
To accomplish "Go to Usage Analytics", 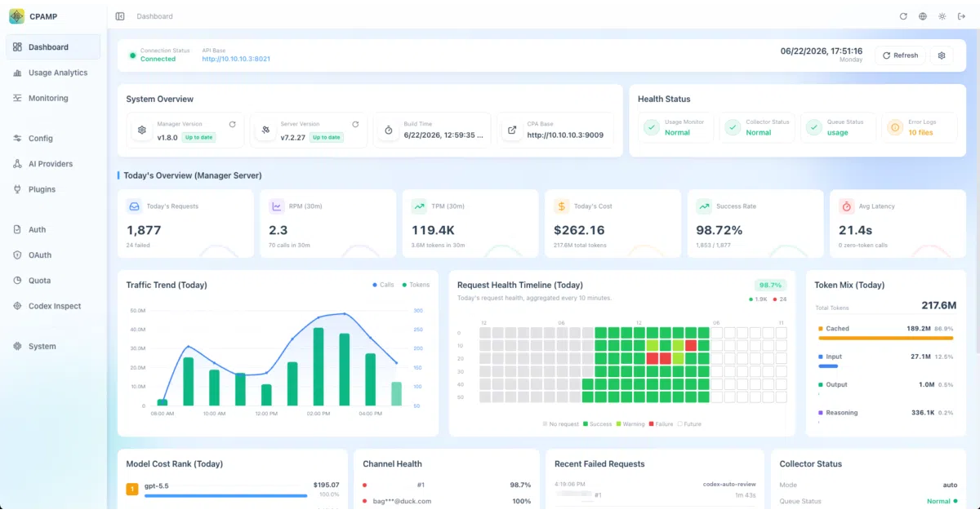I will pyautogui.click(x=53, y=73).
